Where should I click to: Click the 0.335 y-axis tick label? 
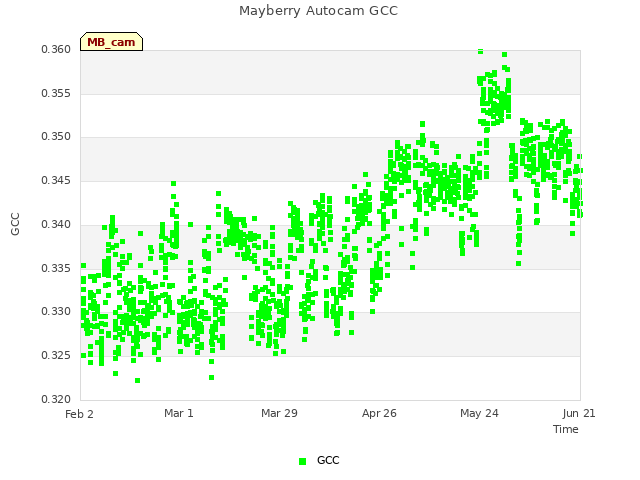pos(56,269)
